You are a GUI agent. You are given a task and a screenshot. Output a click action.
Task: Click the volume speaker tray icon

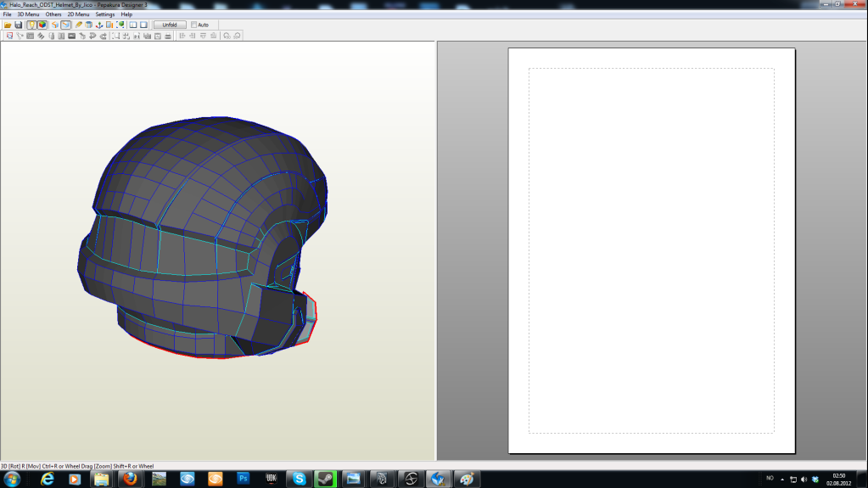[804, 480]
